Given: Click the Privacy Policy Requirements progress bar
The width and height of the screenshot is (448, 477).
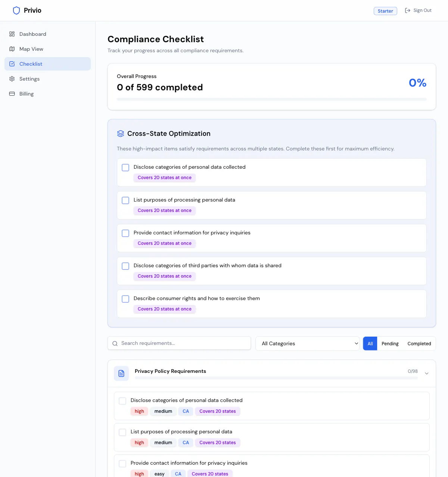Looking at the screenshot, I should pos(276,378).
